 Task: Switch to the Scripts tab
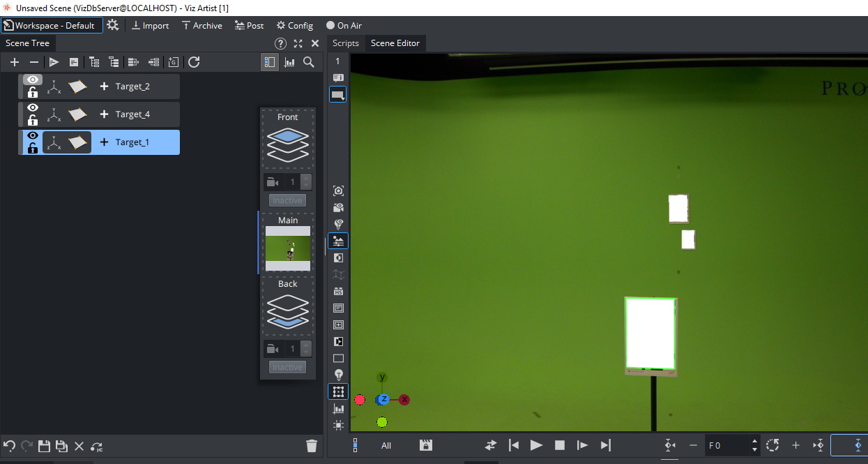[x=346, y=43]
